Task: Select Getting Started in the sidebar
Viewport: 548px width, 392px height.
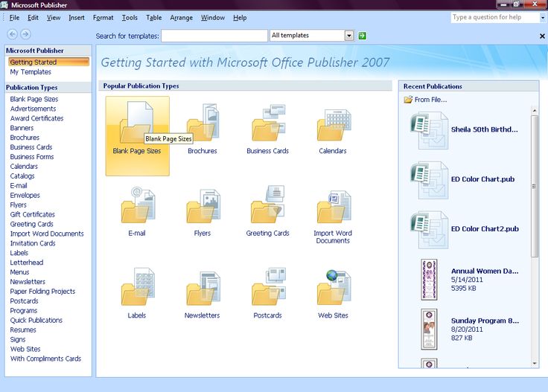Action: coord(48,62)
